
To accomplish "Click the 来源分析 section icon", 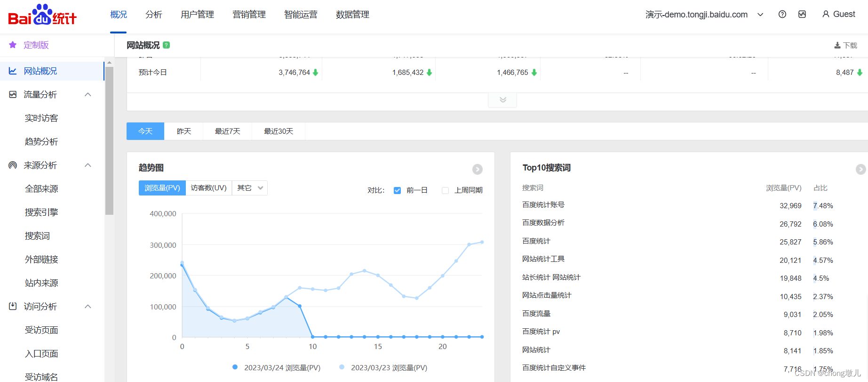I will coord(13,165).
